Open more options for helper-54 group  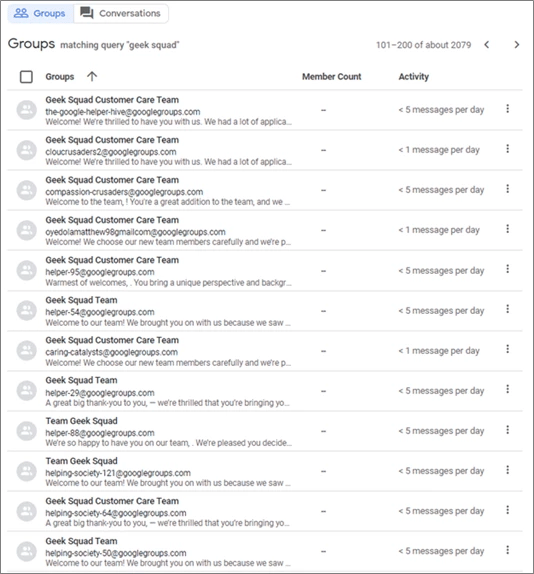[507, 309]
